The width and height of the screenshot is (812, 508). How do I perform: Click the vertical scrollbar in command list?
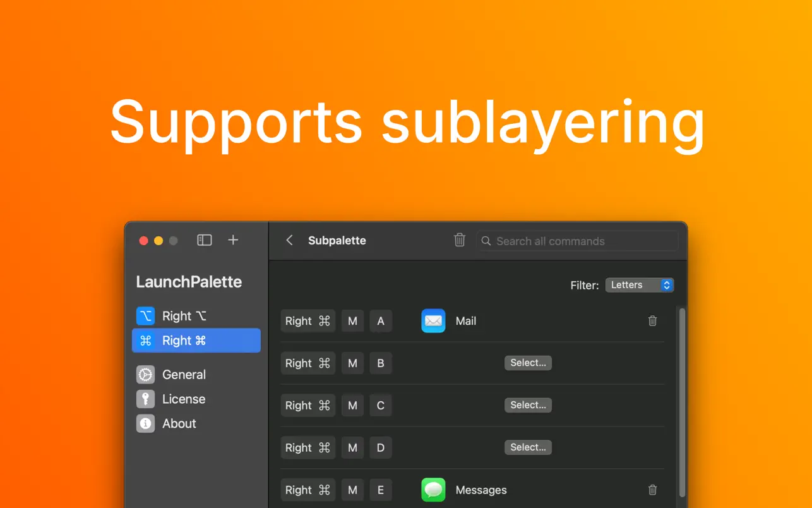coord(681,402)
